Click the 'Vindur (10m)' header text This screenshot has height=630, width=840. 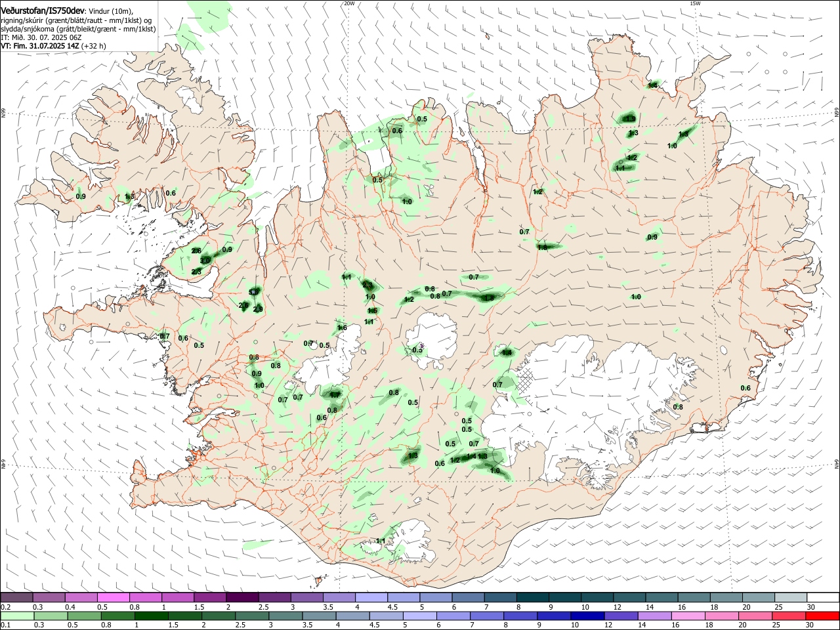pyautogui.click(x=111, y=10)
